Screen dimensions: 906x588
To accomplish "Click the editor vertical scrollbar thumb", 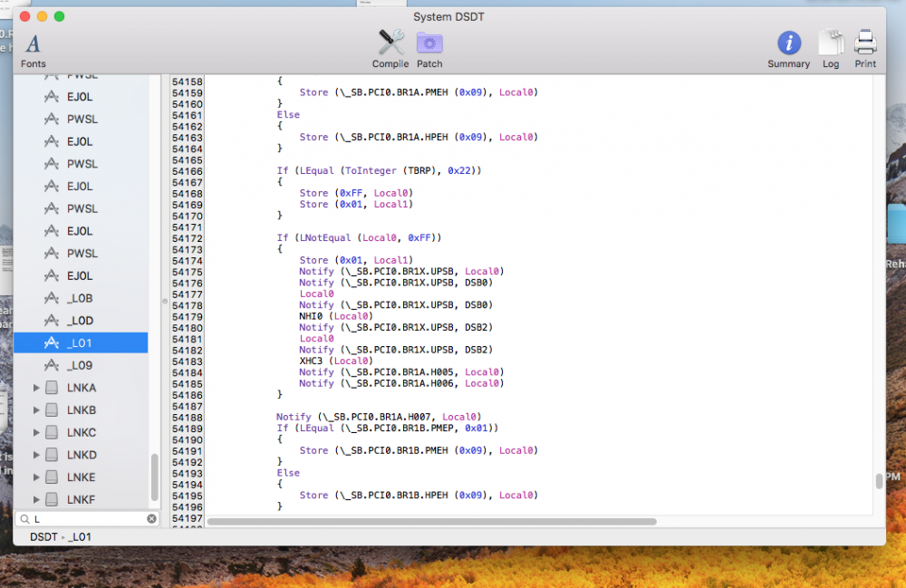I will point(879,480).
